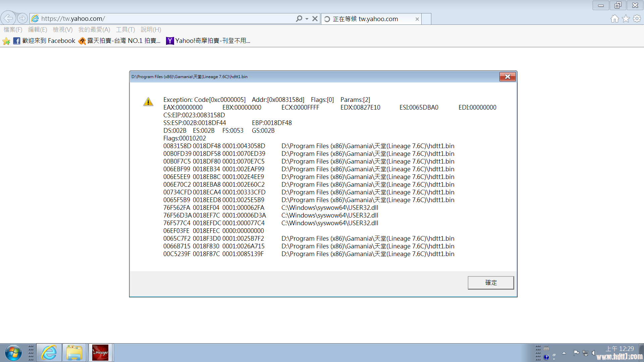Open Windows Explorer folder in taskbar
This screenshot has width=644, height=362.
click(74, 353)
